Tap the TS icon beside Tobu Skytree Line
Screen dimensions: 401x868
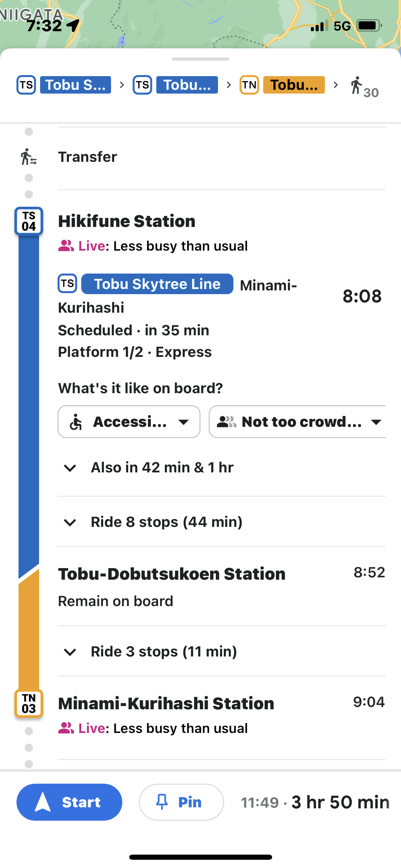[67, 284]
